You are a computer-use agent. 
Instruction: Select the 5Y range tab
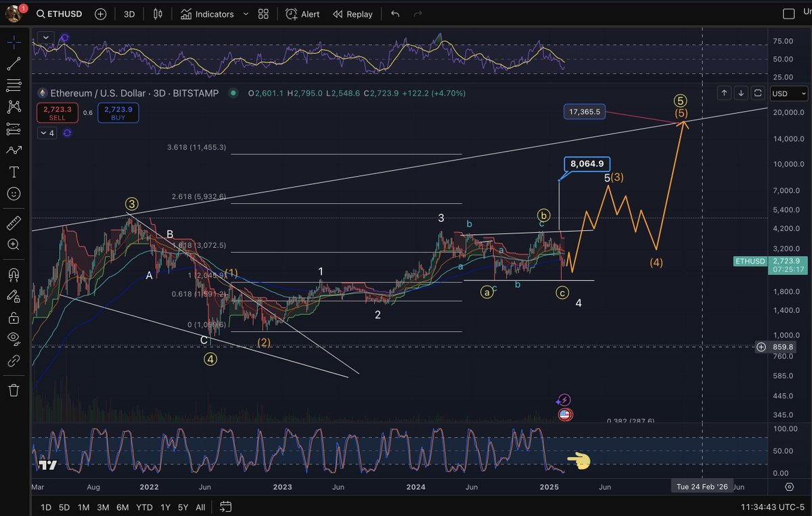(x=183, y=507)
